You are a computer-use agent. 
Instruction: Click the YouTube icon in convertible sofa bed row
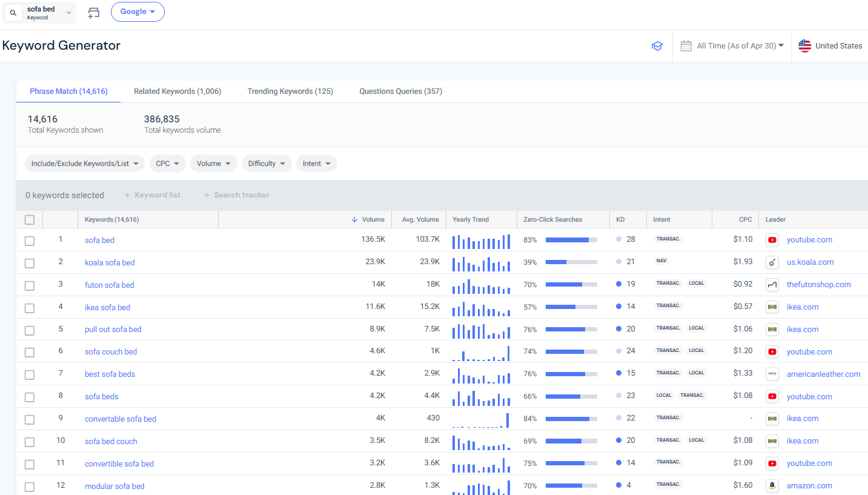(x=772, y=463)
